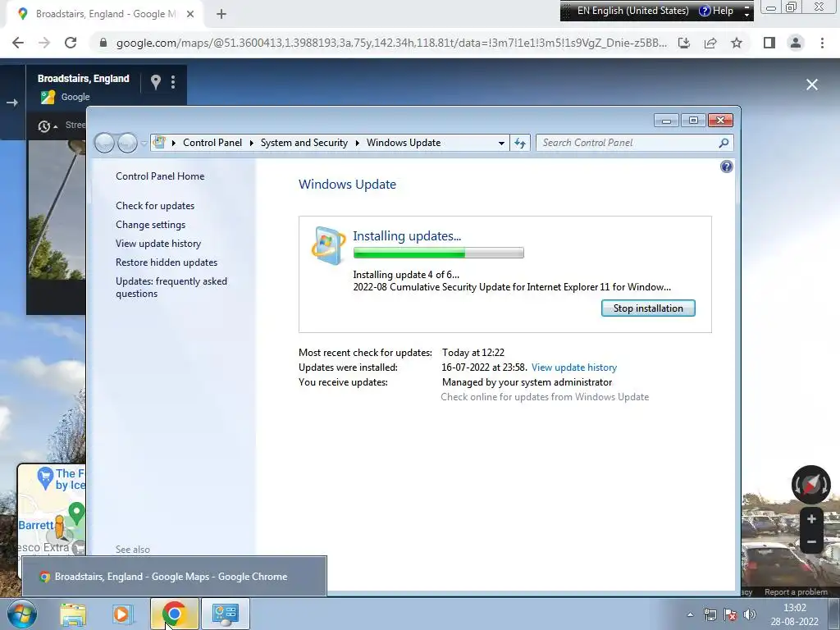Open the address bar history dropdown arrow
Image resolution: width=840 pixels, height=630 pixels.
[x=501, y=143]
